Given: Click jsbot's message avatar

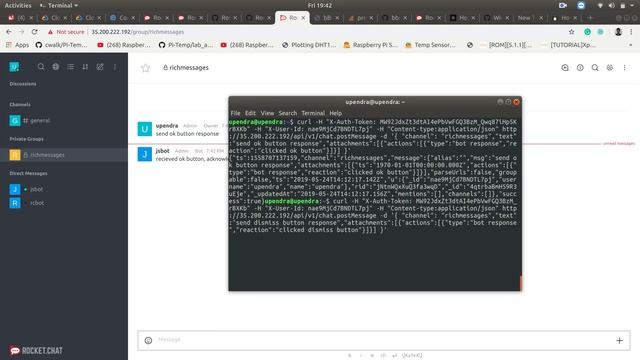Looking at the screenshot, I should tap(144, 154).
